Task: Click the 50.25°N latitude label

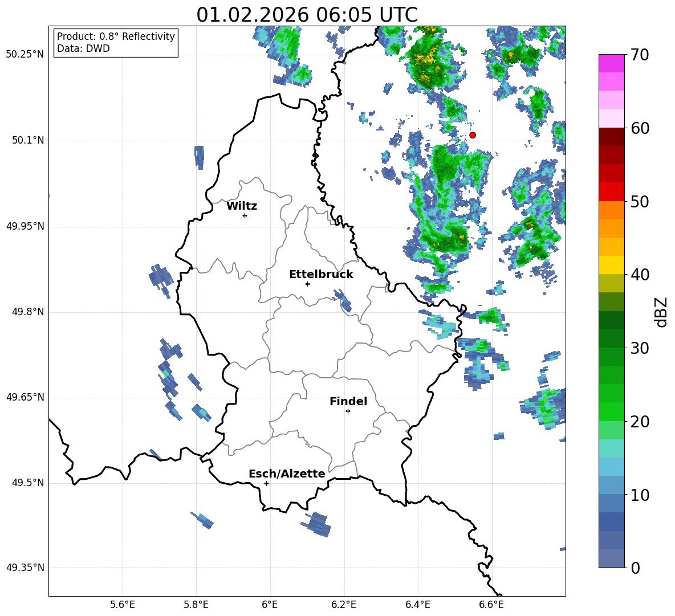Action: coord(25,55)
